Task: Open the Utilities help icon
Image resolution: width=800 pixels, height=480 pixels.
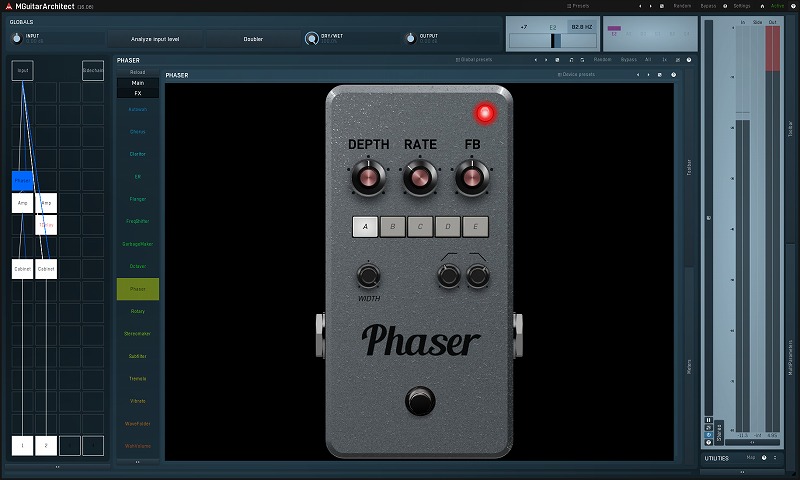Action: pyautogui.click(x=764, y=458)
